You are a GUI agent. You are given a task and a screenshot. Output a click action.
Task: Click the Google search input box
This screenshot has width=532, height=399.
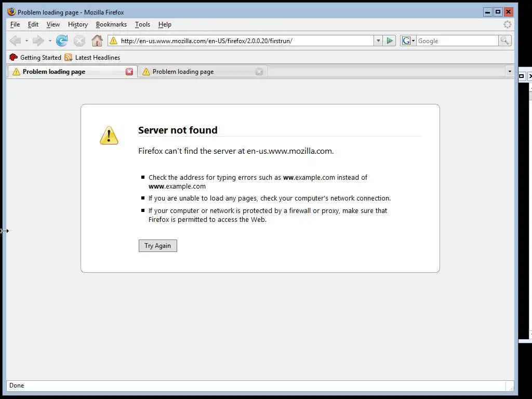tap(457, 41)
